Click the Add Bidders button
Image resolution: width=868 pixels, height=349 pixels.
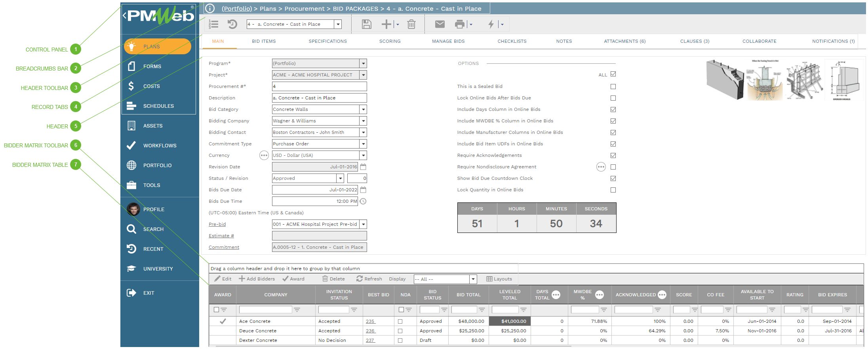(x=257, y=279)
